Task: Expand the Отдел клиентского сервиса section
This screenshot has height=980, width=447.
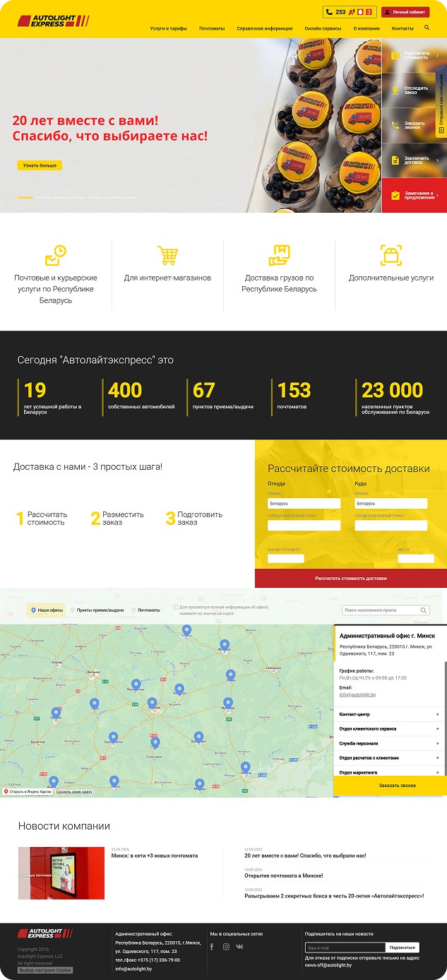Action: tap(389, 728)
